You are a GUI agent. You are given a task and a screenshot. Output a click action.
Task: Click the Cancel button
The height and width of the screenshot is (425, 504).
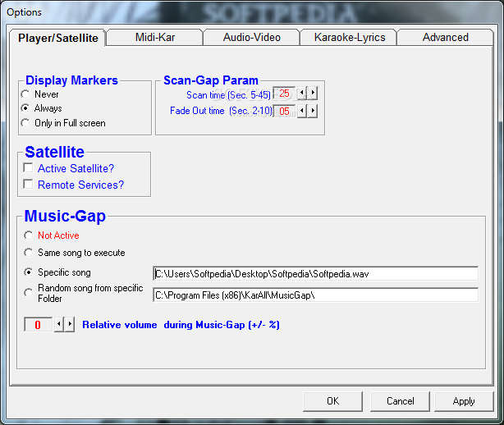[x=400, y=401]
